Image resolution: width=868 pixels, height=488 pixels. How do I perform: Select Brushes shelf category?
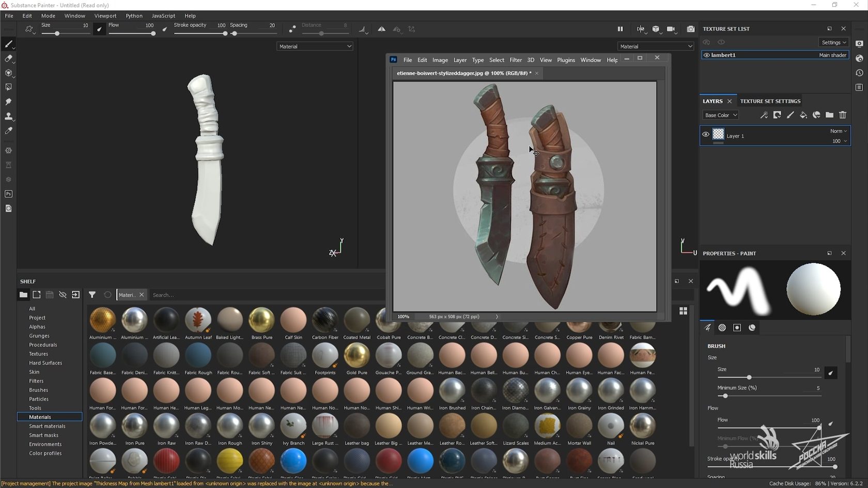pos(38,390)
